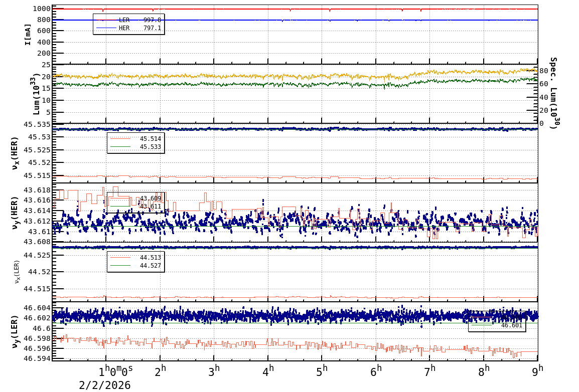Click the 45.515 tick label

[37, 175]
